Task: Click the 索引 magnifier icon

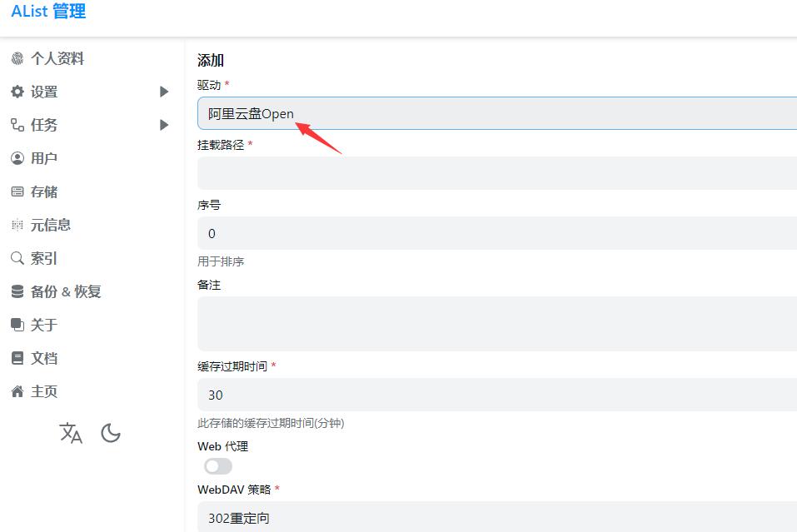Action: click(17, 258)
